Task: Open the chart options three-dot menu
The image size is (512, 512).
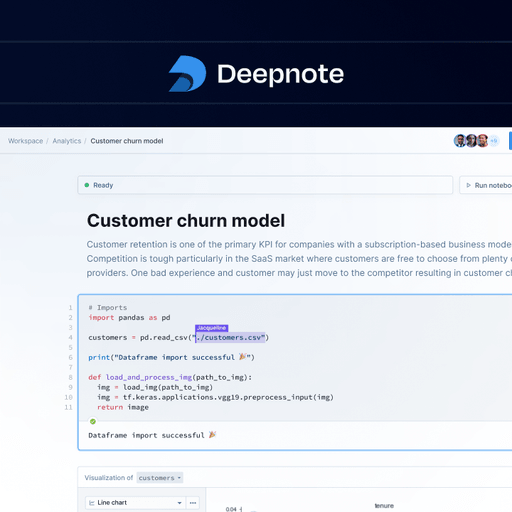Action: pos(193,503)
